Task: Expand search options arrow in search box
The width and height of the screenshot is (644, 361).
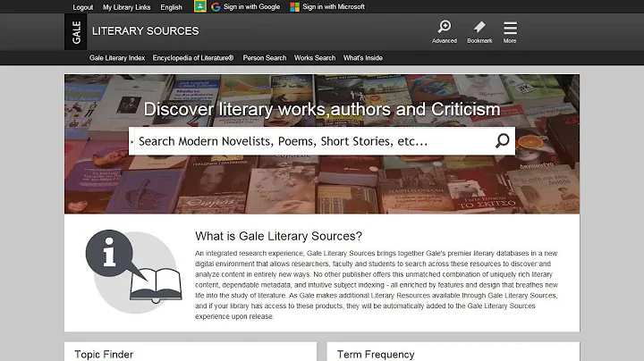Action: click(131, 141)
